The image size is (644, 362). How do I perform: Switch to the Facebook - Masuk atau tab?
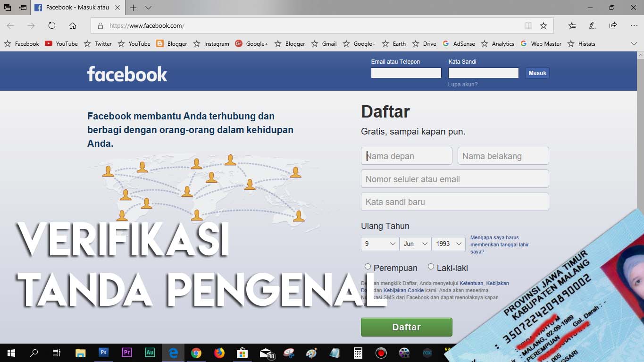78,8
